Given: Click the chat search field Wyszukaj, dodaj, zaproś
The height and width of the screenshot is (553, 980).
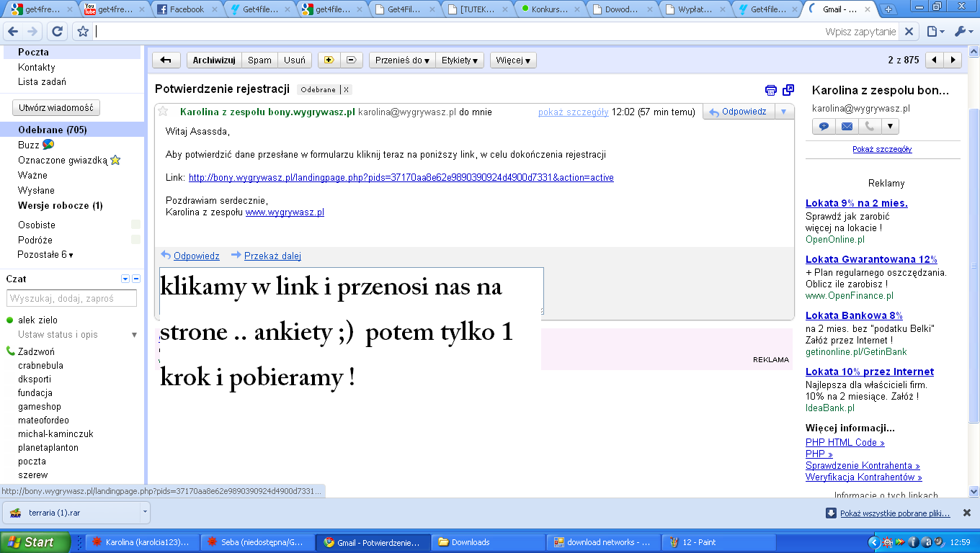Looking at the screenshot, I should pos(71,298).
